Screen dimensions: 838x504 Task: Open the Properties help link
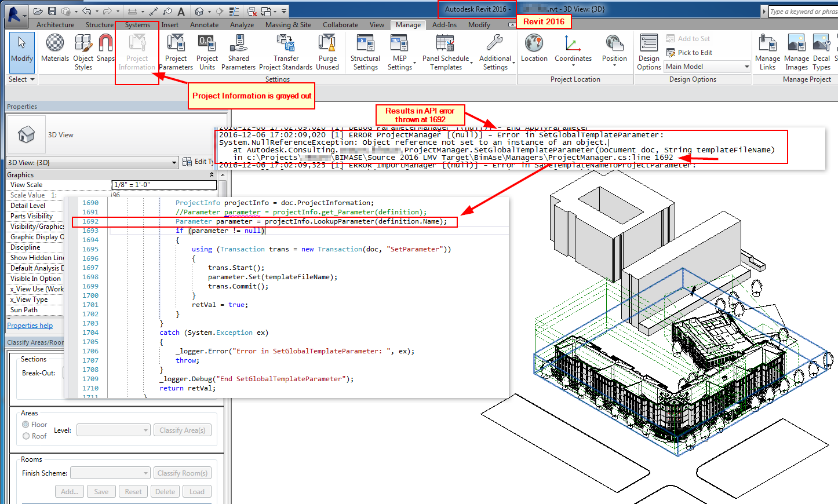point(30,325)
